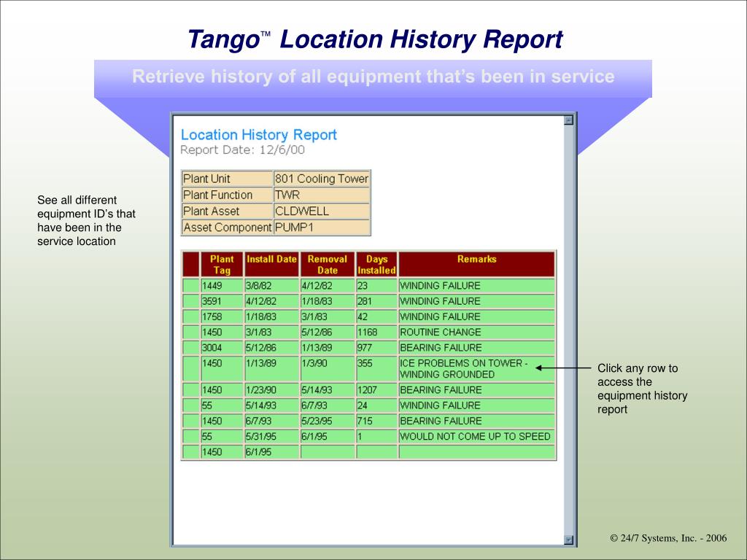
Task: Click the scrollbar up arrow in report window
Action: pyautogui.click(x=568, y=120)
